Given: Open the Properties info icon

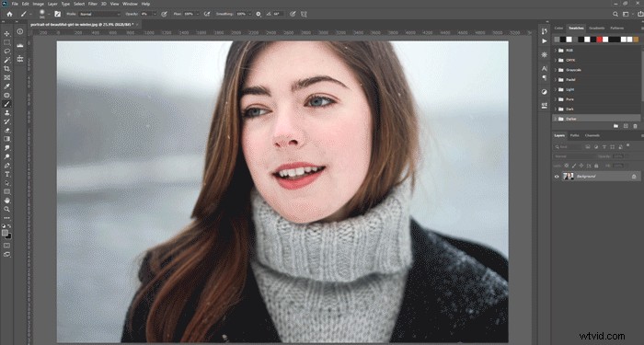Looking at the screenshot, I should [19, 31].
